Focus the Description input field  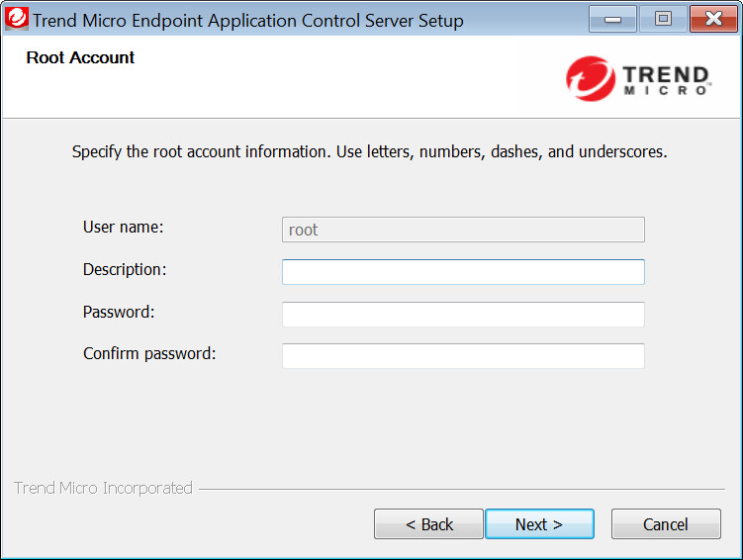[463, 272]
